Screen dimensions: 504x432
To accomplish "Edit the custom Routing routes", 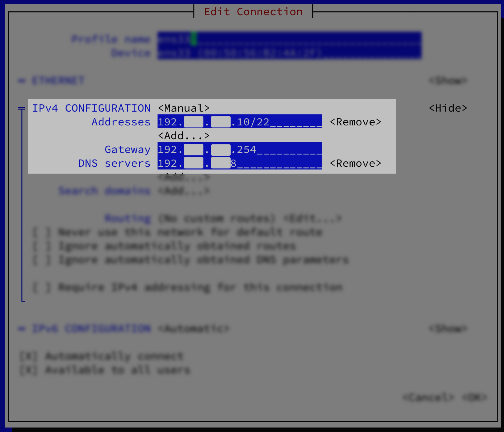I will click(x=312, y=218).
